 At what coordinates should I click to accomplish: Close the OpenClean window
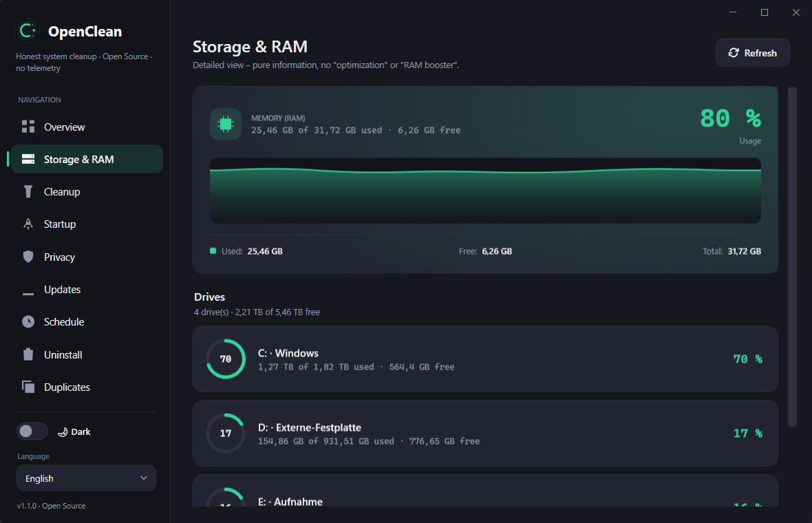point(796,12)
